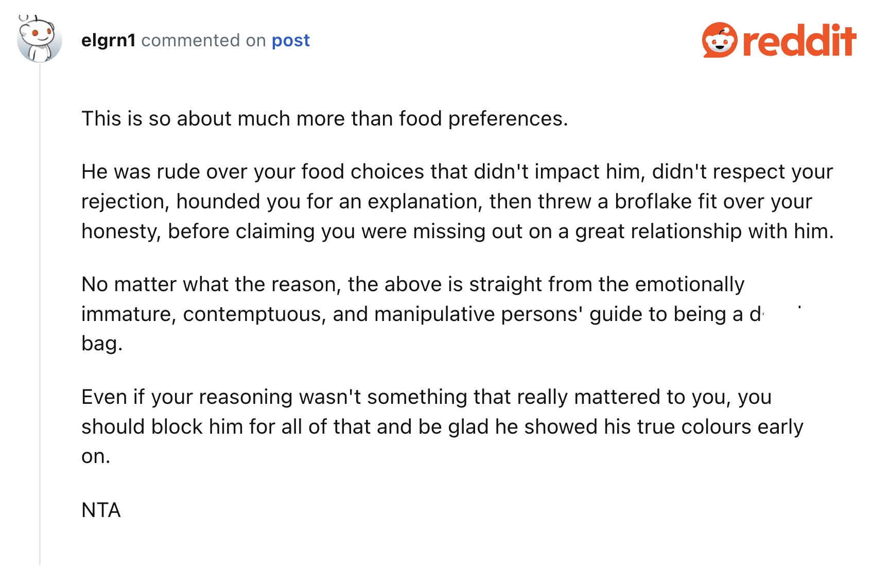This screenshot has width=872, height=588.
Task: Click the trailing "on." line of text
Action: [x=96, y=456]
